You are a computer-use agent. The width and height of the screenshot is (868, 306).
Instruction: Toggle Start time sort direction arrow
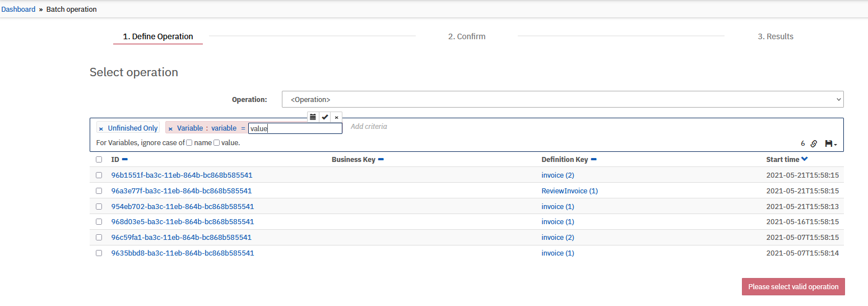click(805, 159)
